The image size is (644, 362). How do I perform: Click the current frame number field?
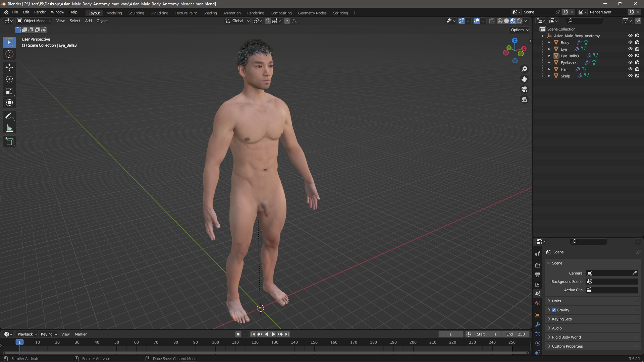coord(450,334)
